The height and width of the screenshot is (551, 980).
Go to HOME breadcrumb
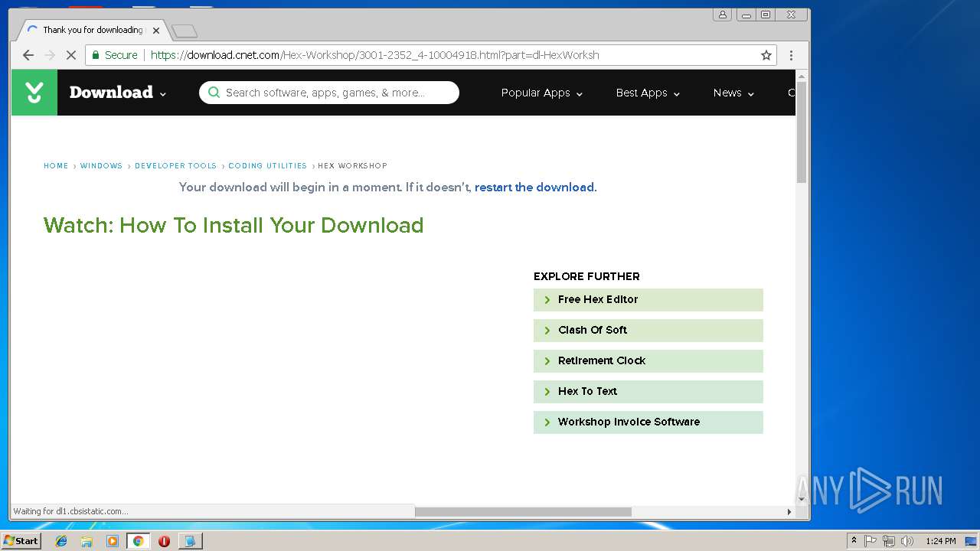(x=56, y=165)
